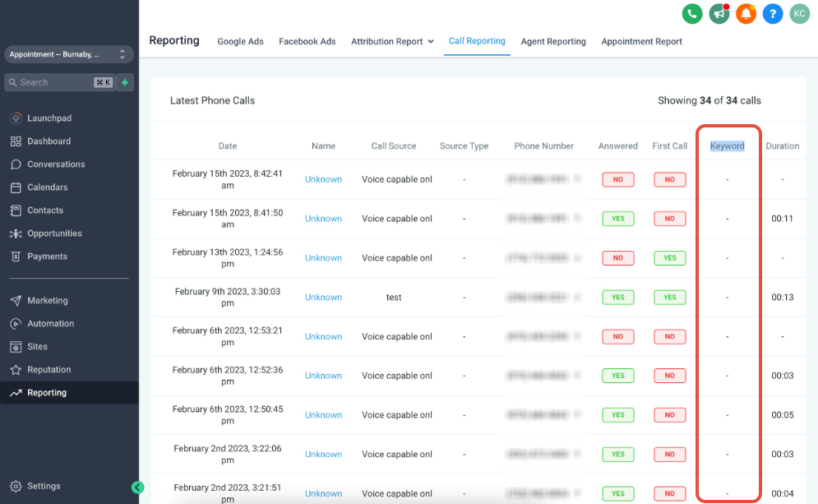Click the Reputation star icon
818x504 pixels.
pyautogui.click(x=16, y=369)
